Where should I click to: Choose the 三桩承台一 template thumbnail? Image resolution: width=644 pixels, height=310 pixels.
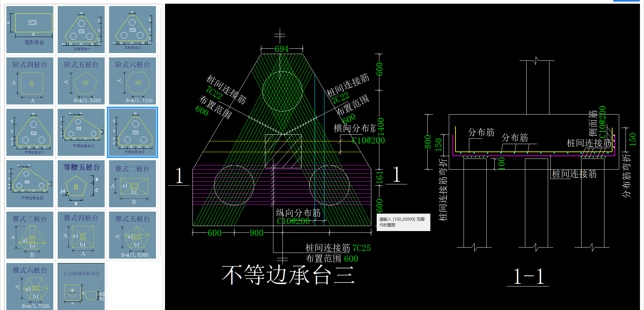click(81, 29)
